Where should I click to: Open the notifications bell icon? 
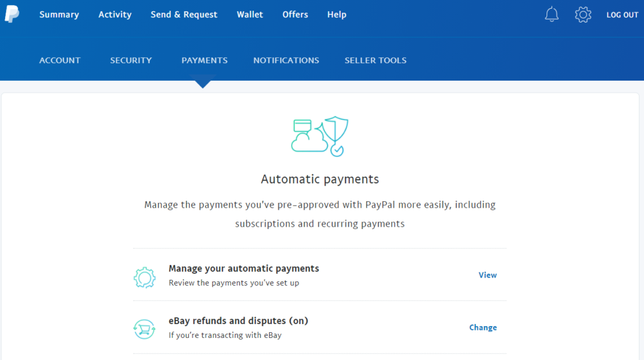[x=552, y=14]
